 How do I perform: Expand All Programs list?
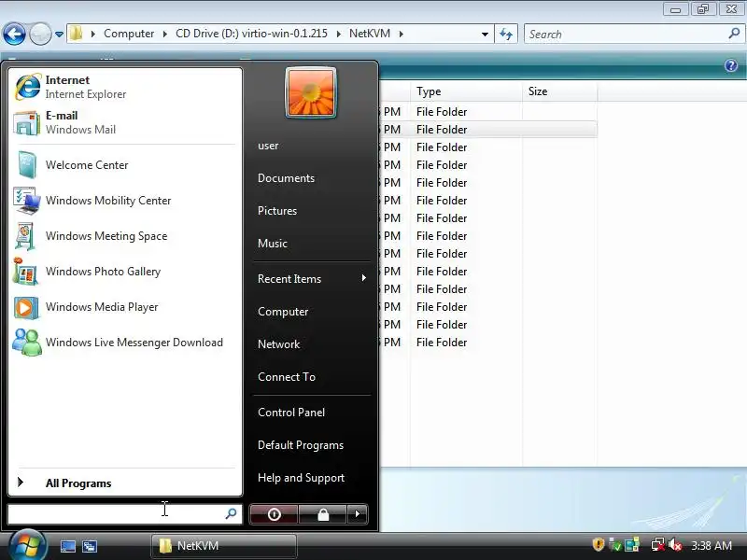pyautogui.click(x=125, y=483)
